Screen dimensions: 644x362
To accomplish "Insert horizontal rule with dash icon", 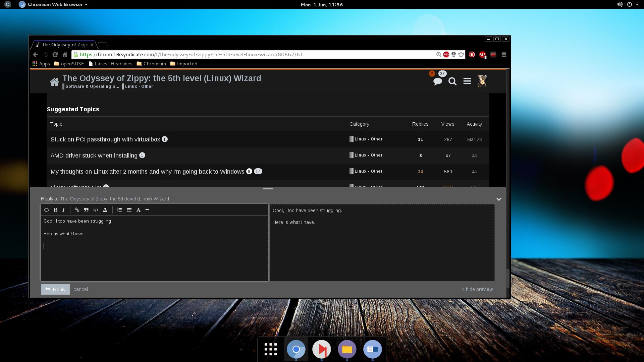I will coord(147,210).
